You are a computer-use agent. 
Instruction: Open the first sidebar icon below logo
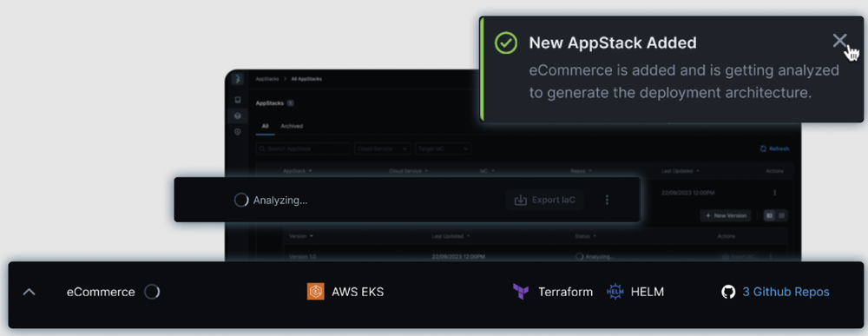tap(238, 100)
